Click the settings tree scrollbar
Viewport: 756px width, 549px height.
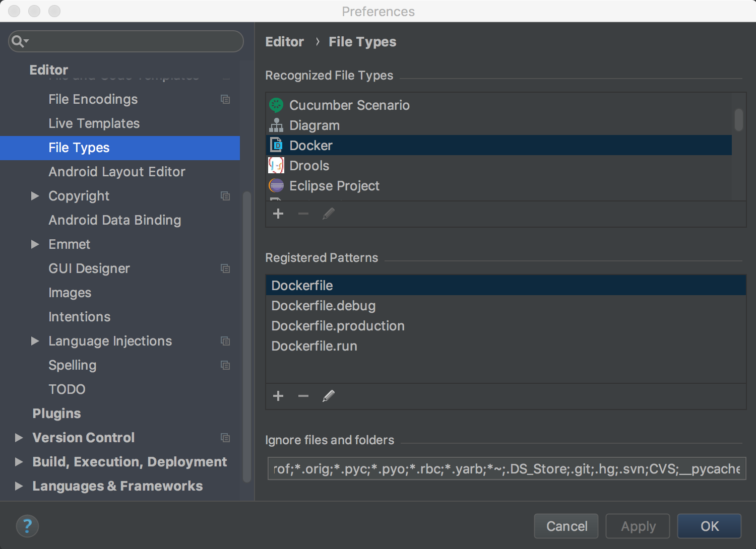click(x=247, y=336)
